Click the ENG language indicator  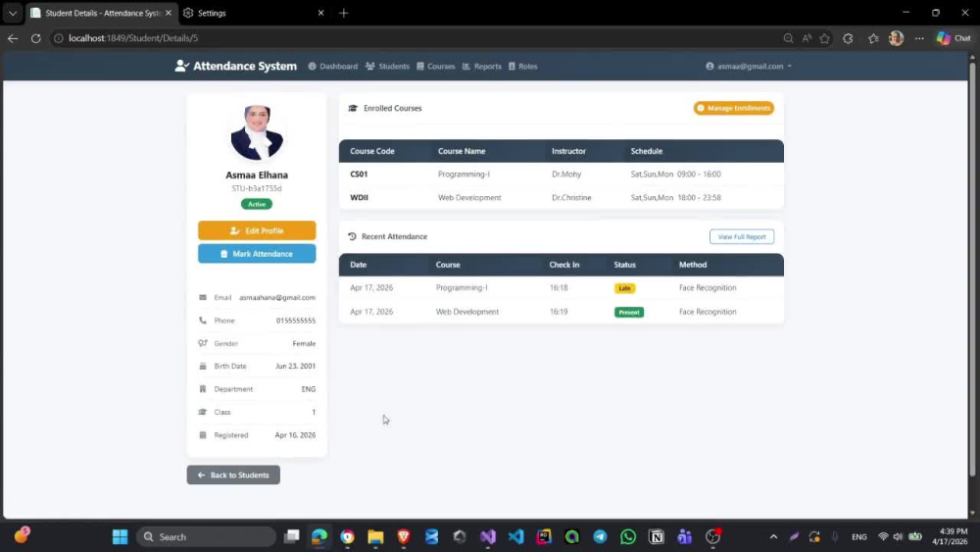[859, 537]
